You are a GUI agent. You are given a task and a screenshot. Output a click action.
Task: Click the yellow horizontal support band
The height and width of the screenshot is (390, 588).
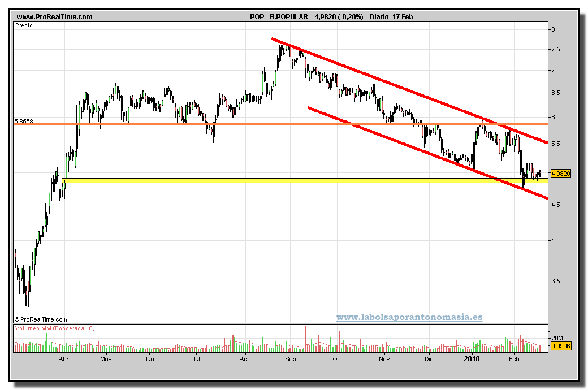(x=305, y=181)
